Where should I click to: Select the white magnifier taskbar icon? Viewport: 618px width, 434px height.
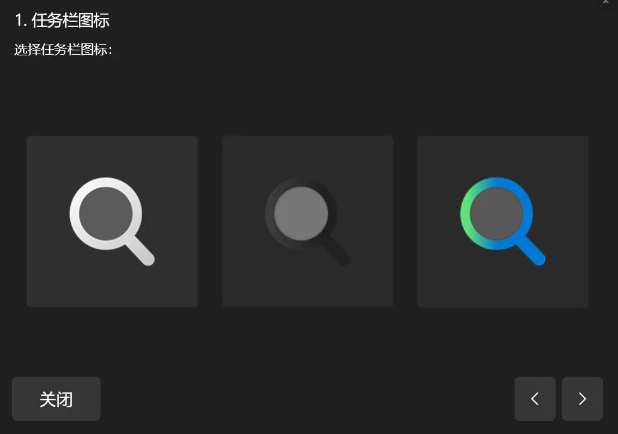pyautogui.click(x=112, y=222)
